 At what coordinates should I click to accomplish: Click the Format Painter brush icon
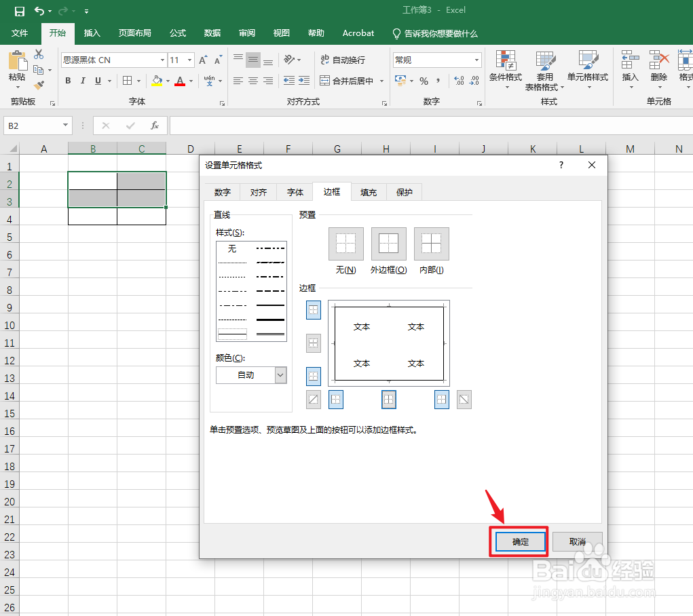39,84
